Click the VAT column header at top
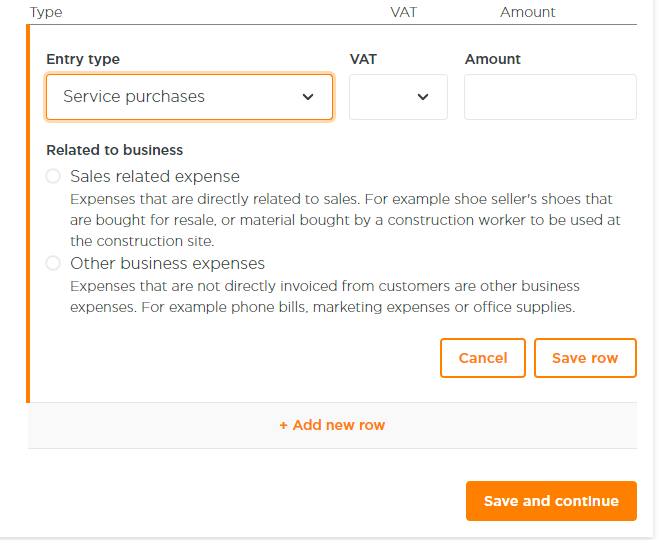The width and height of the screenshot is (659, 540). 403,12
